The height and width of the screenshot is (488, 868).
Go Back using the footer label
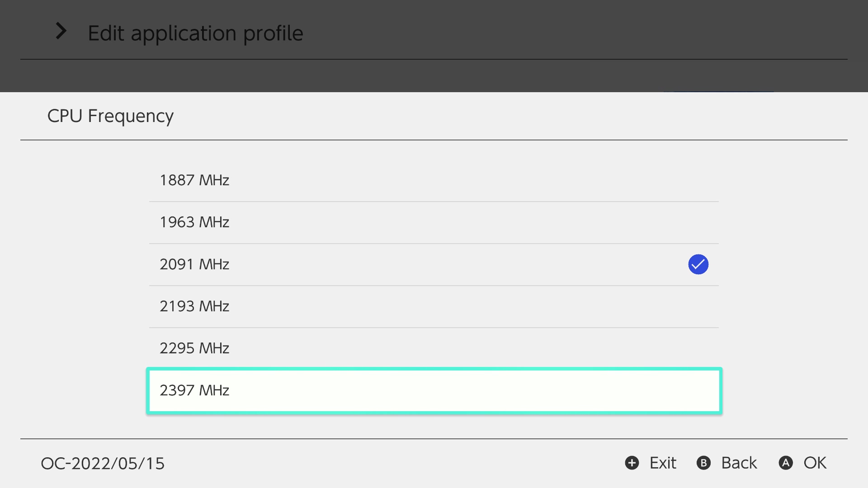point(739,463)
